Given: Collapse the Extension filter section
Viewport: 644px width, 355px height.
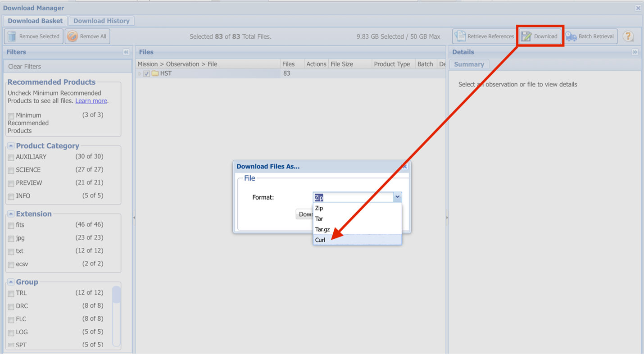Looking at the screenshot, I should [11, 214].
